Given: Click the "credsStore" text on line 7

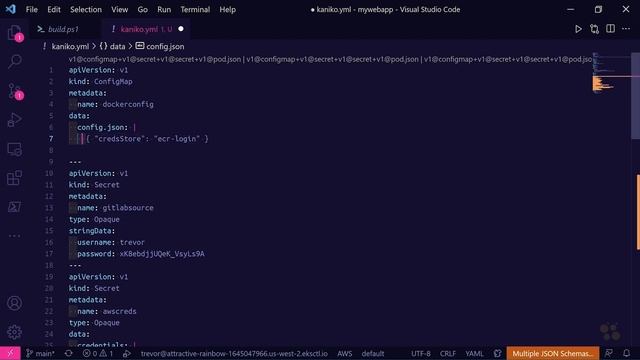Looking at the screenshot, I should (120, 139).
